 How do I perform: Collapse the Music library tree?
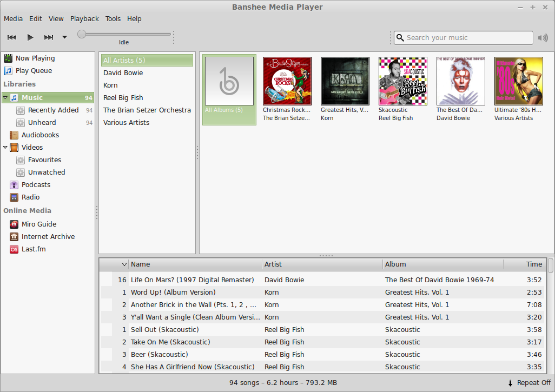coord(5,97)
